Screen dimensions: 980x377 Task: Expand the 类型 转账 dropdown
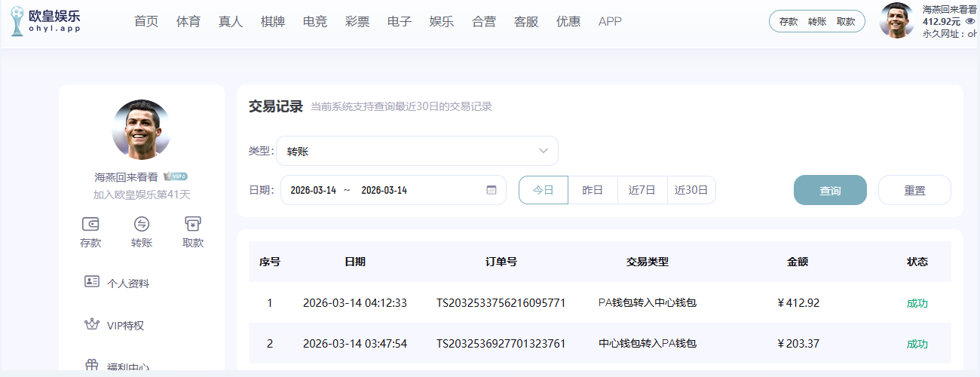(417, 151)
